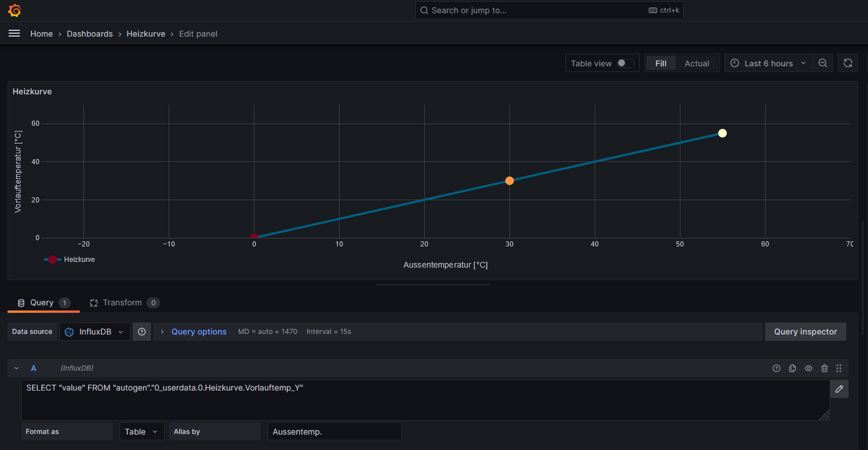Click the yellow data point at 55

(722, 133)
